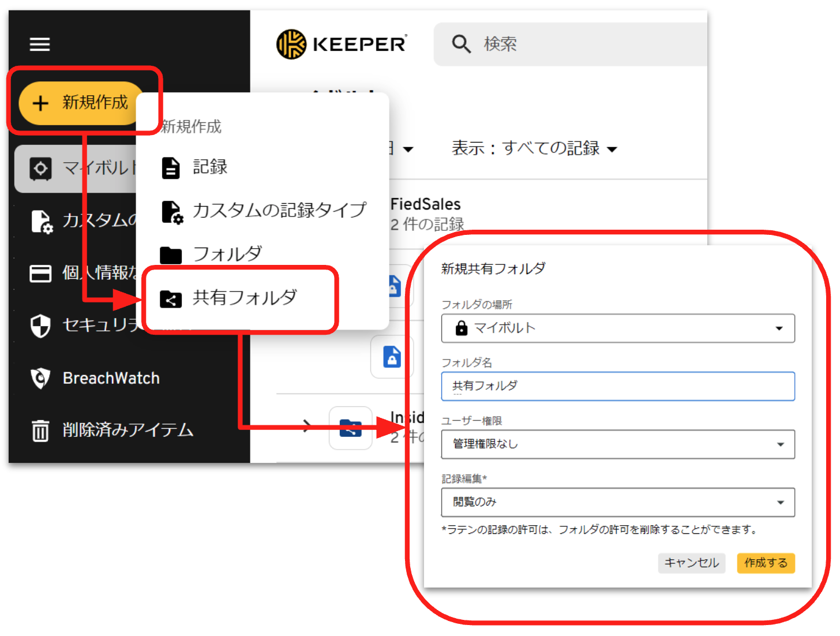Click the vault safe icon in sidebar
This screenshot has width=840, height=636.
pyautogui.click(x=40, y=169)
